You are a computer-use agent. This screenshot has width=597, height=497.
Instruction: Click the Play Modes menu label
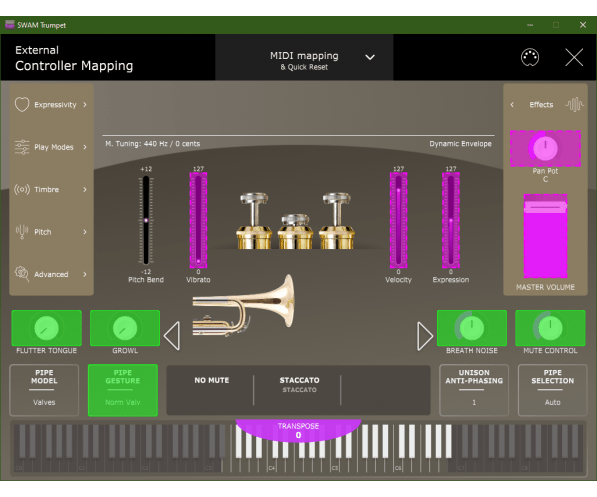(54, 147)
